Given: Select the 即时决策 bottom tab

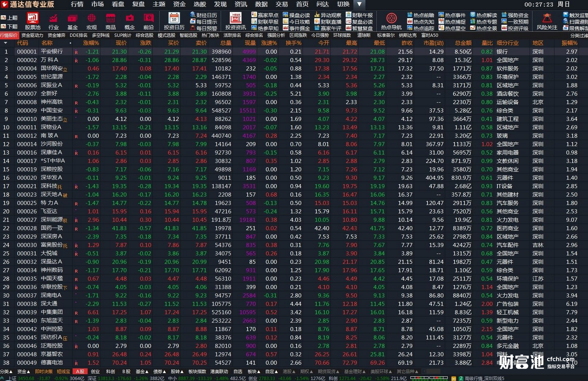Looking at the screenshot, I should [x=44, y=371].
